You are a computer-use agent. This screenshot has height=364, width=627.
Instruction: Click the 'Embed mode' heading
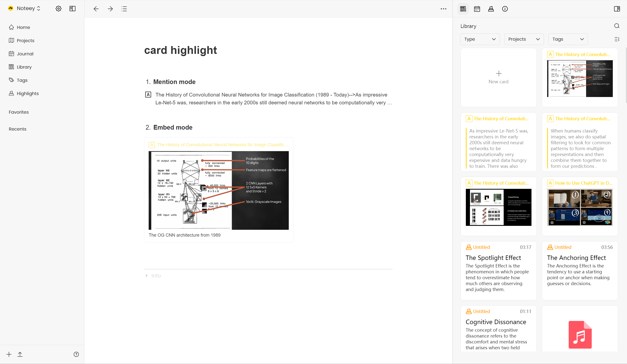click(x=173, y=127)
